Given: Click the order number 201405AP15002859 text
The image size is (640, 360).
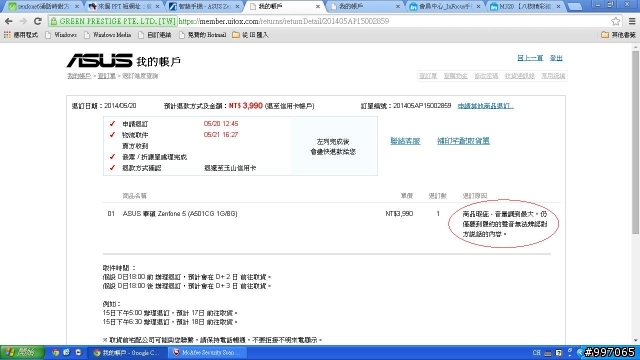Looking at the screenshot, I should tap(422, 106).
